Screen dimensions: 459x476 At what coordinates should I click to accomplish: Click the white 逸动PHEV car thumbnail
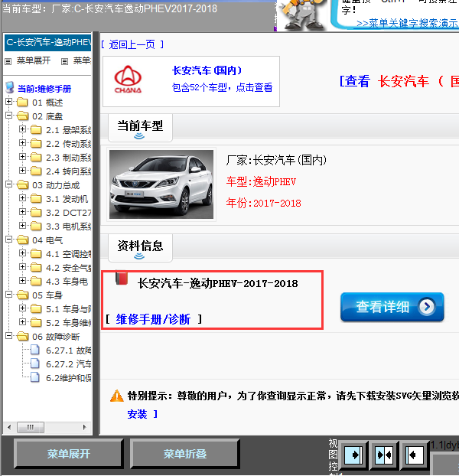161,184
